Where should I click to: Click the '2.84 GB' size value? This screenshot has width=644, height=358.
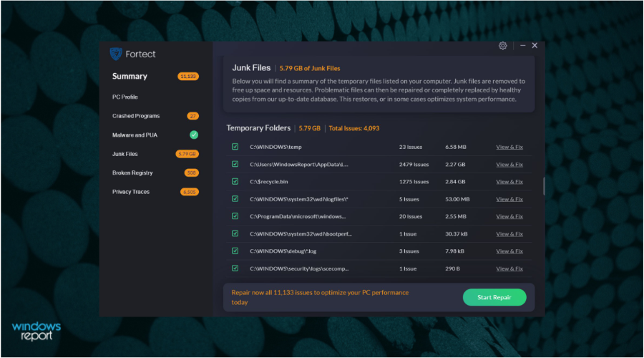455,182
